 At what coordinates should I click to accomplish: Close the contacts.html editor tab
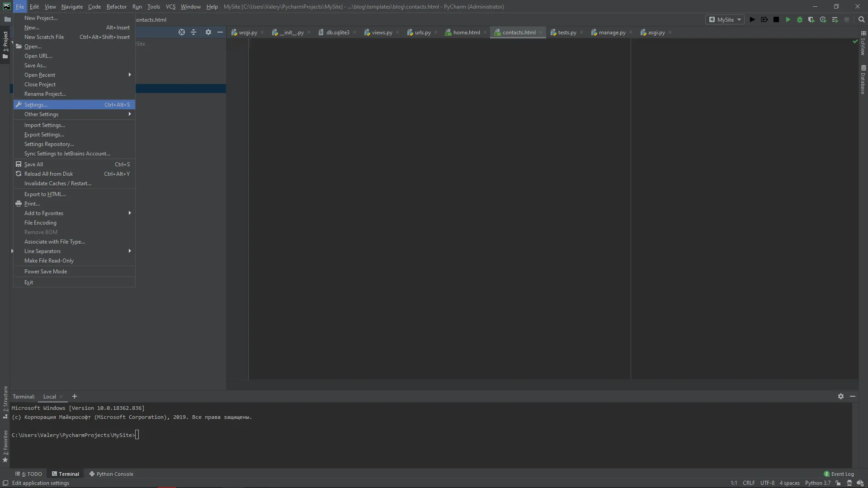click(541, 33)
